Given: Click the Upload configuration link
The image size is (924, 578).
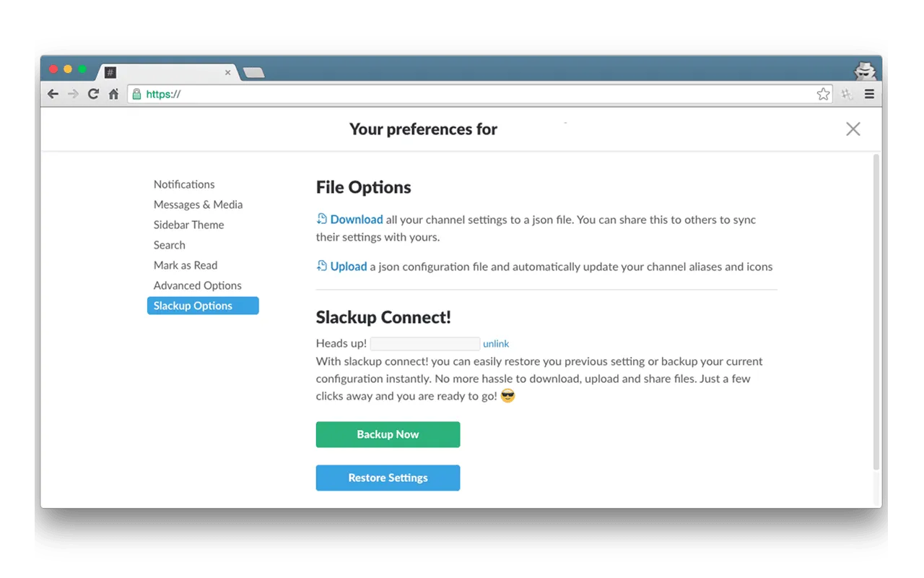Looking at the screenshot, I should (348, 267).
